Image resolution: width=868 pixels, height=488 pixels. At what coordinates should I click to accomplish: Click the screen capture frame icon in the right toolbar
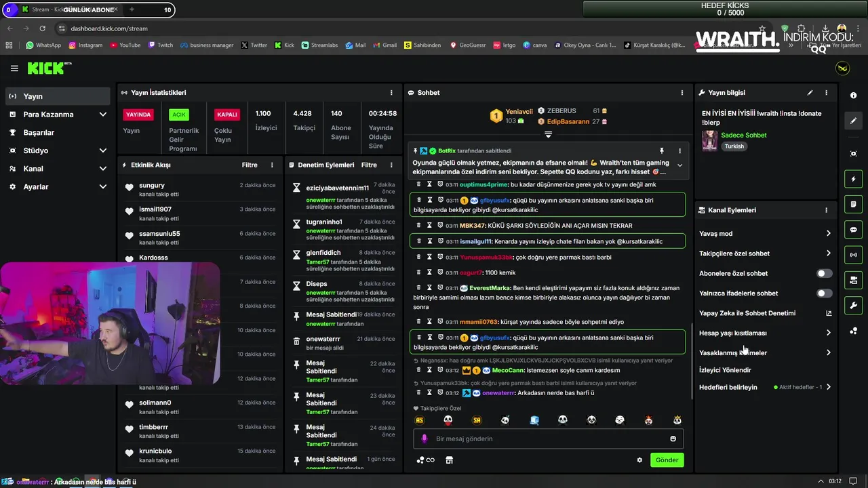tap(853, 154)
